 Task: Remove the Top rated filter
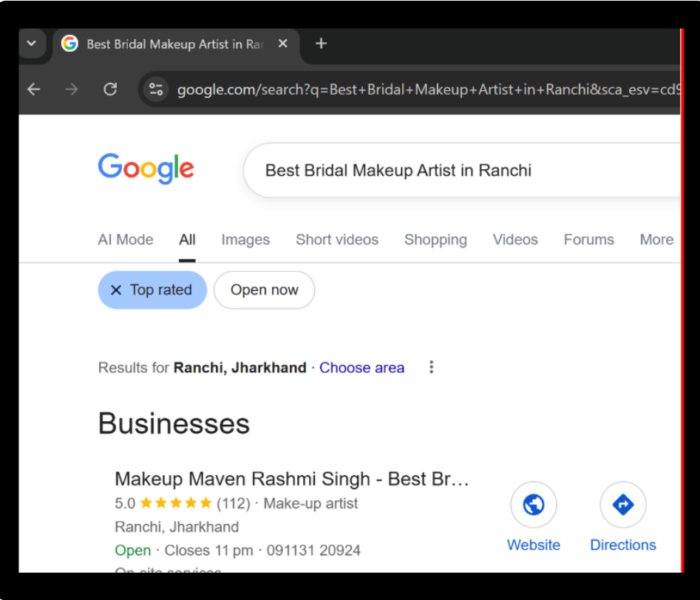coord(116,290)
